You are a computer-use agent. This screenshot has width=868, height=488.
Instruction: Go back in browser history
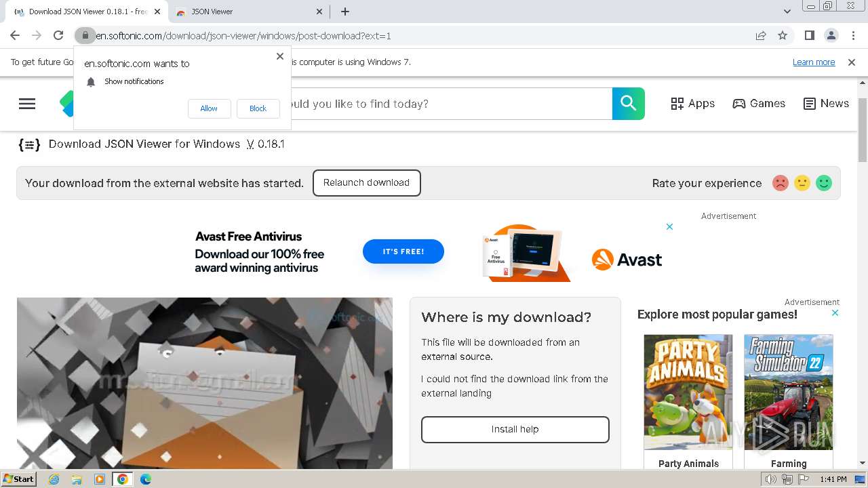(x=15, y=35)
